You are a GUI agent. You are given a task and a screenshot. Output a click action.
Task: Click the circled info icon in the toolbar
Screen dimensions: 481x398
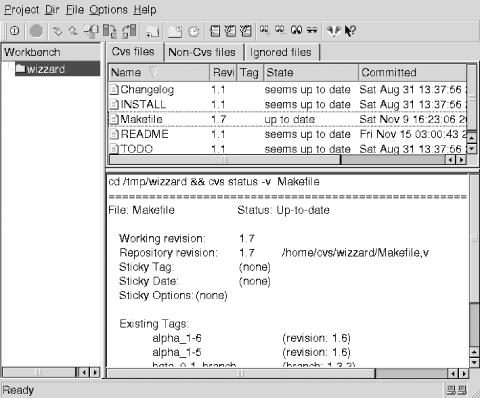pyautogui.click(x=14, y=31)
